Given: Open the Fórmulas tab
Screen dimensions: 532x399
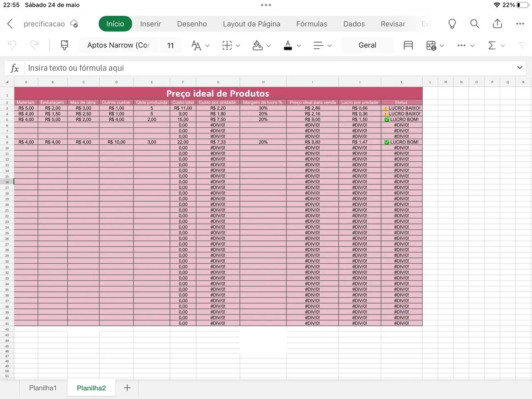Looking at the screenshot, I should (x=312, y=24).
